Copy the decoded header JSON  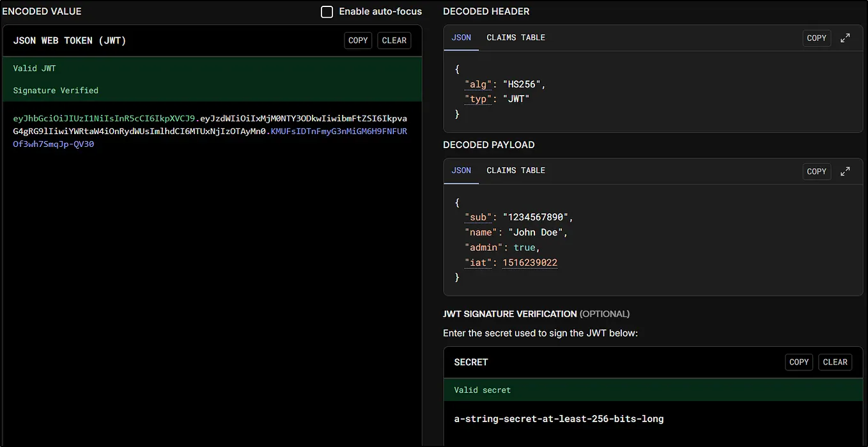[816, 38]
